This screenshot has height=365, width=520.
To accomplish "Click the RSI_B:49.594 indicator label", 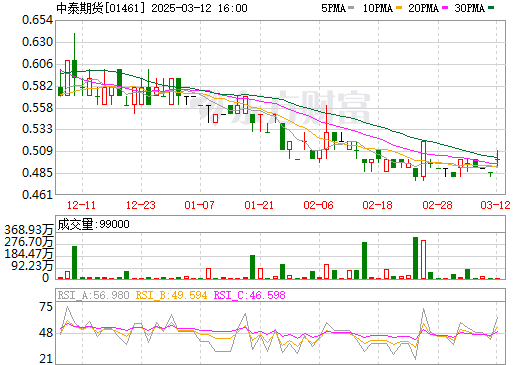I will coord(171,295).
